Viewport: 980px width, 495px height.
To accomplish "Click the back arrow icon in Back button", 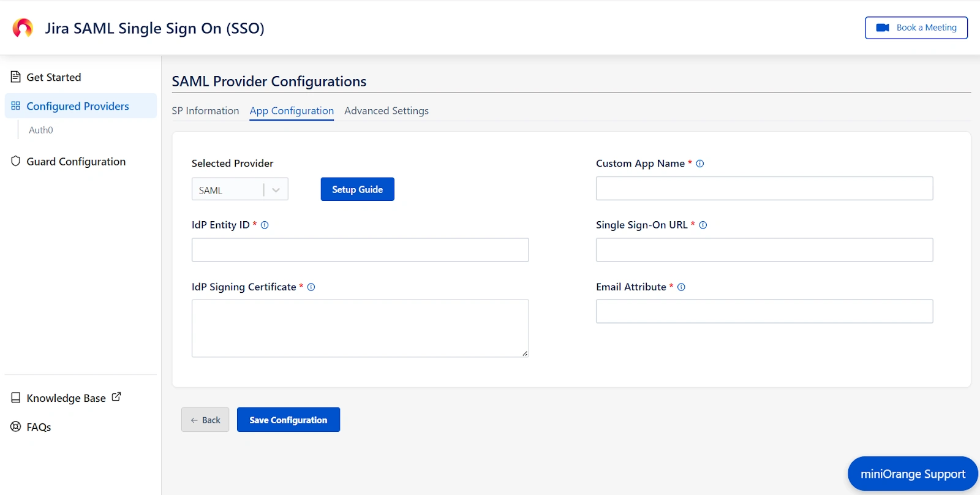I will (194, 420).
